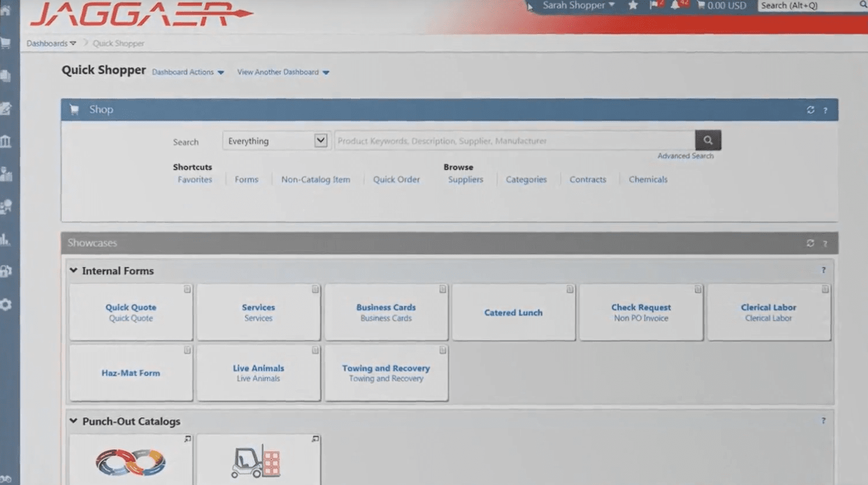868x485 pixels.
Task: Open the action items flag icon
Action: click(x=654, y=5)
